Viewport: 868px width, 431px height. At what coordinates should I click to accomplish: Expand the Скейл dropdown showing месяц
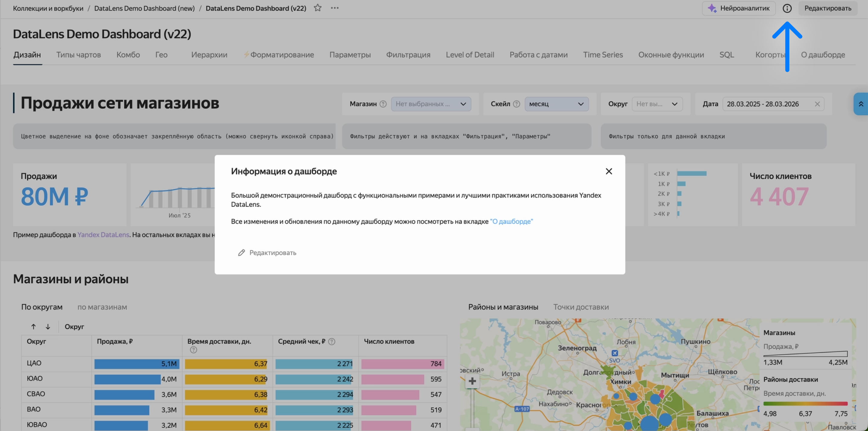click(x=556, y=104)
